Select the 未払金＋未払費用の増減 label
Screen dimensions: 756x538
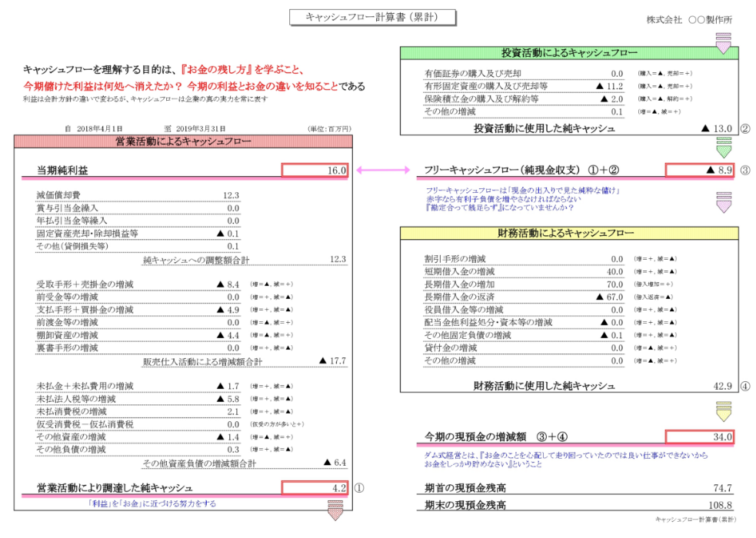pos(85,386)
